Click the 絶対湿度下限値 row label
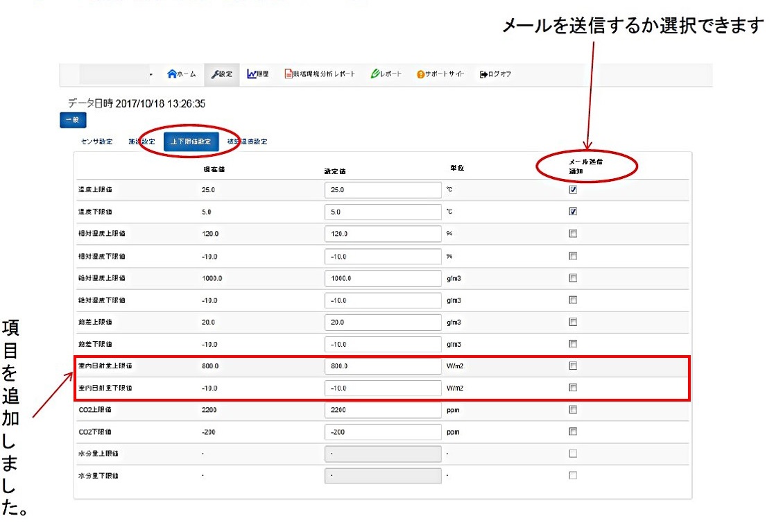This screenshot has width=774, height=532. point(102,300)
